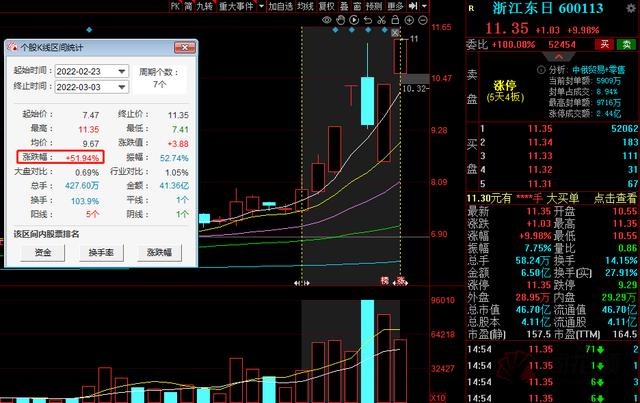The width and height of the screenshot is (640, 403).
Task: Click the playback replay circle icon
Action: 354,20
